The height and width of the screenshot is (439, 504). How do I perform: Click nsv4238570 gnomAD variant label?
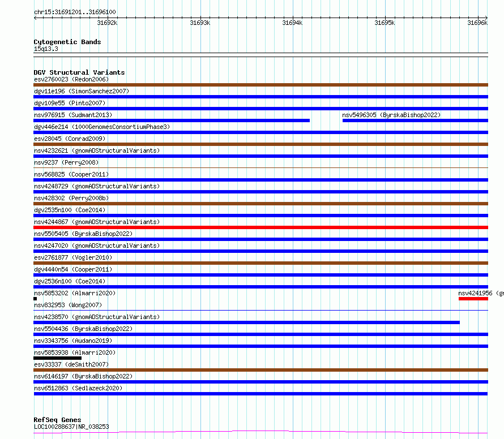[x=97, y=317]
